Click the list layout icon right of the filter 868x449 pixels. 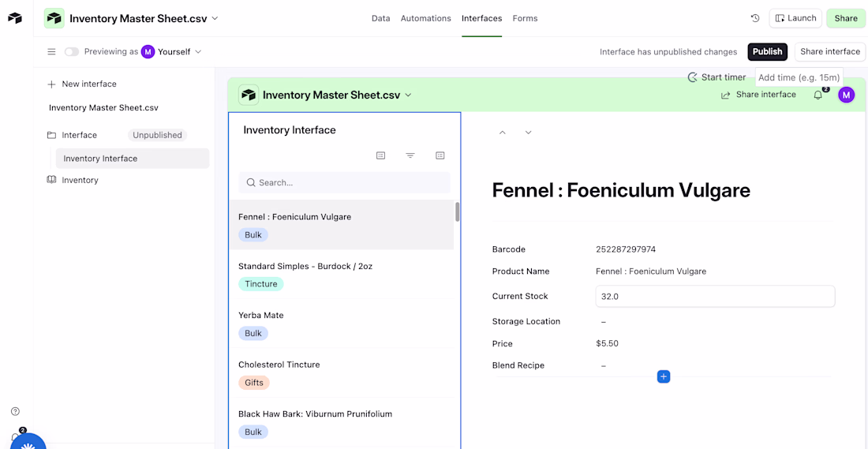(440, 155)
